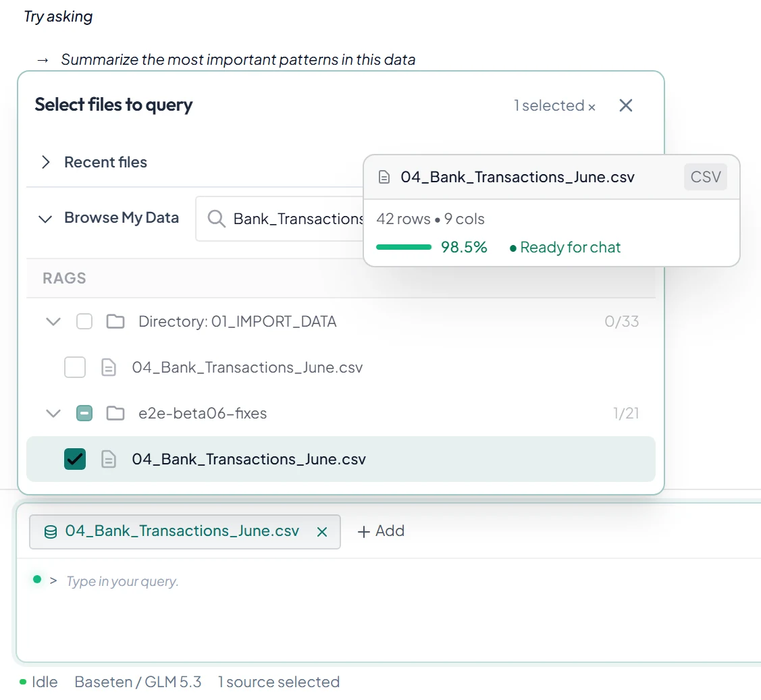Remove the 04_Bank_Transactions_June.csv source chip

[322, 532]
